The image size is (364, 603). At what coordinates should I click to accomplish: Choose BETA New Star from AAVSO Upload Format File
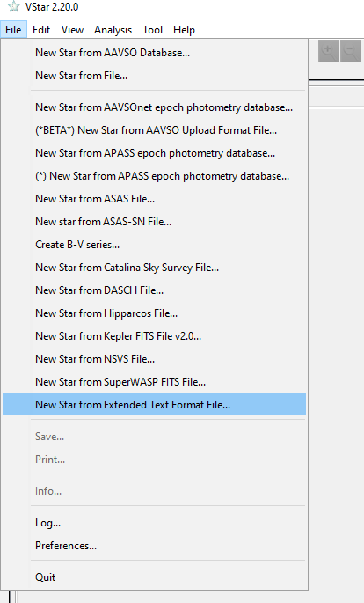click(154, 130)
